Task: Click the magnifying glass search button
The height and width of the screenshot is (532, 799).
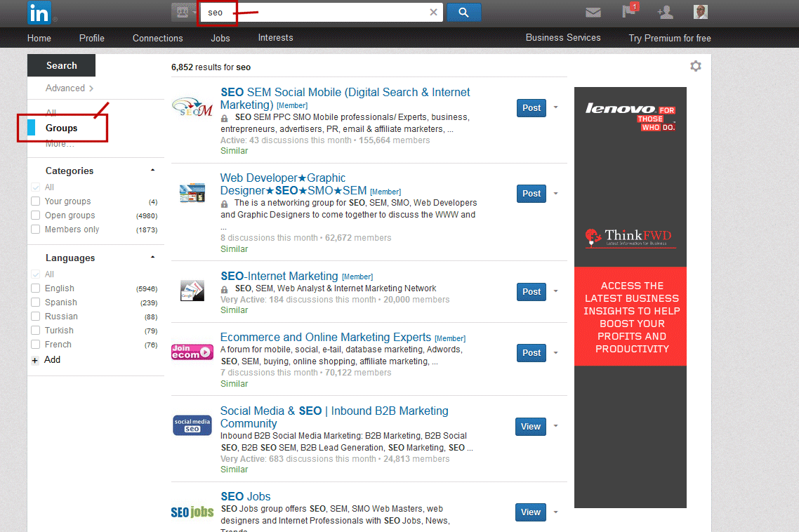Action: (x=463, y=12)
